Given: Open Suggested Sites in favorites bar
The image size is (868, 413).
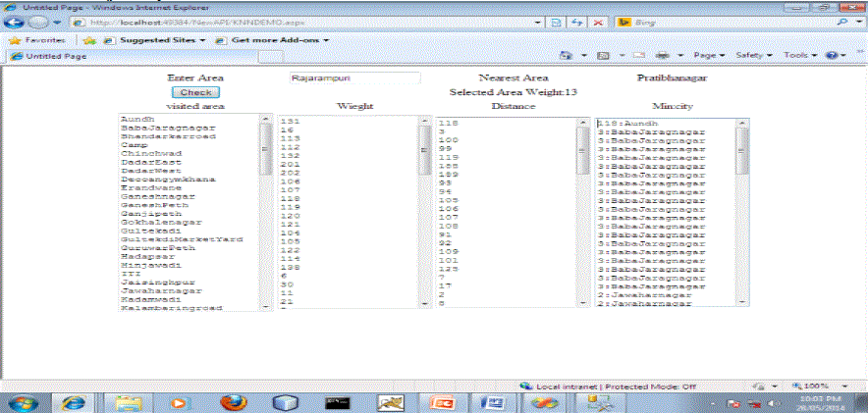Looking at the screenshot, I should [x=155, y=40].
